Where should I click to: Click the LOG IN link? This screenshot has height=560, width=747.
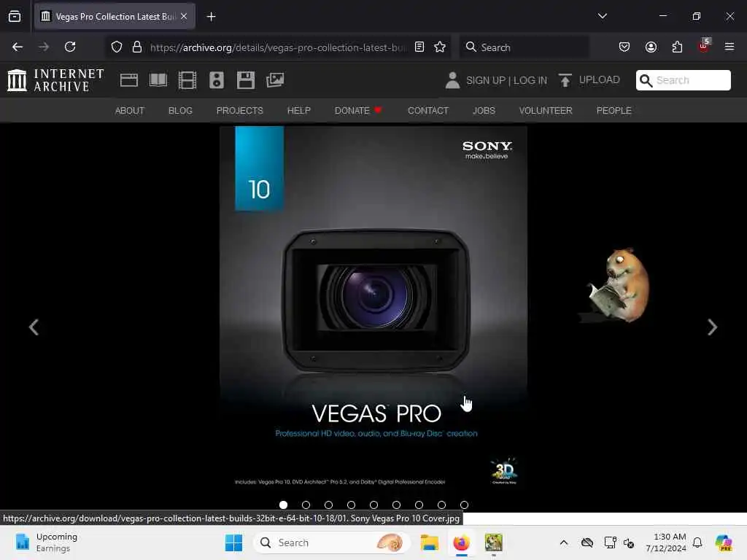click(x=530, y=80)
